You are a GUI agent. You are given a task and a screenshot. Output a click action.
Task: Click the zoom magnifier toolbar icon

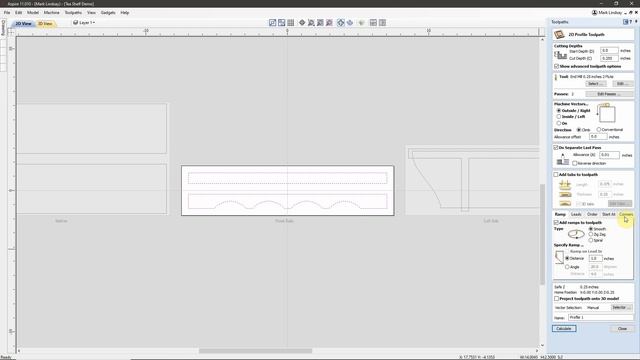point(311,23)
